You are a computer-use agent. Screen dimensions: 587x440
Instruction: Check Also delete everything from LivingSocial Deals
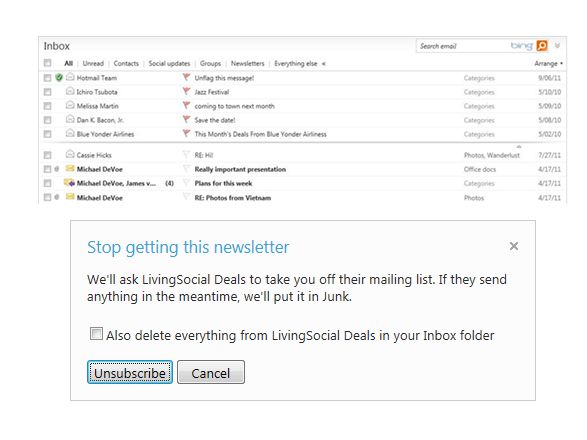(96, 334)
